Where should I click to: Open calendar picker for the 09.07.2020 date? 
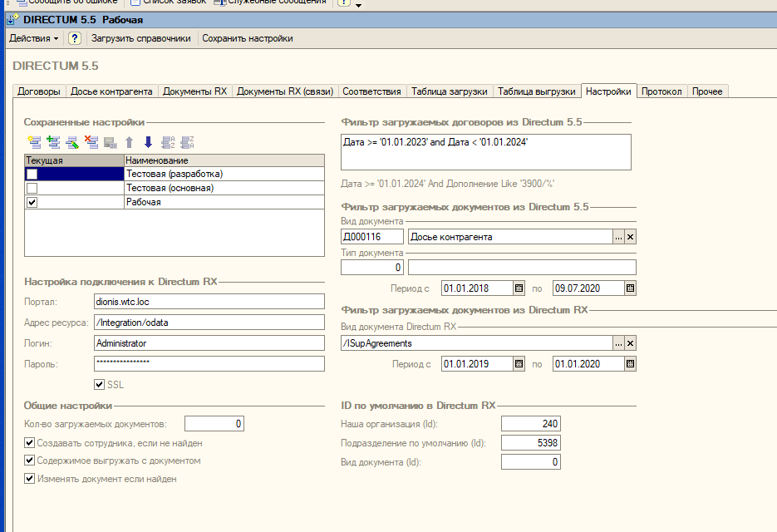pyautogui.click(x=630, y=288)
